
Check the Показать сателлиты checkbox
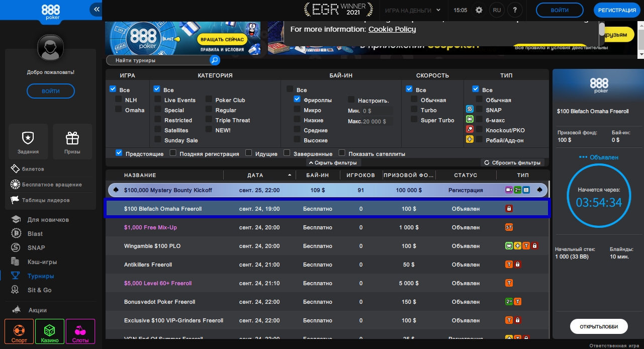342,152
